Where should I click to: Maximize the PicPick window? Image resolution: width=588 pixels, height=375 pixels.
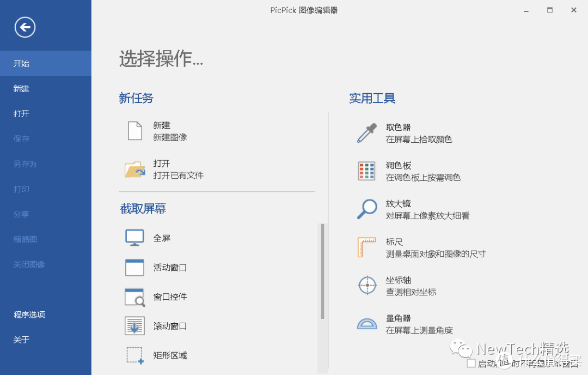pyautogui.click(x=550, y=10)
